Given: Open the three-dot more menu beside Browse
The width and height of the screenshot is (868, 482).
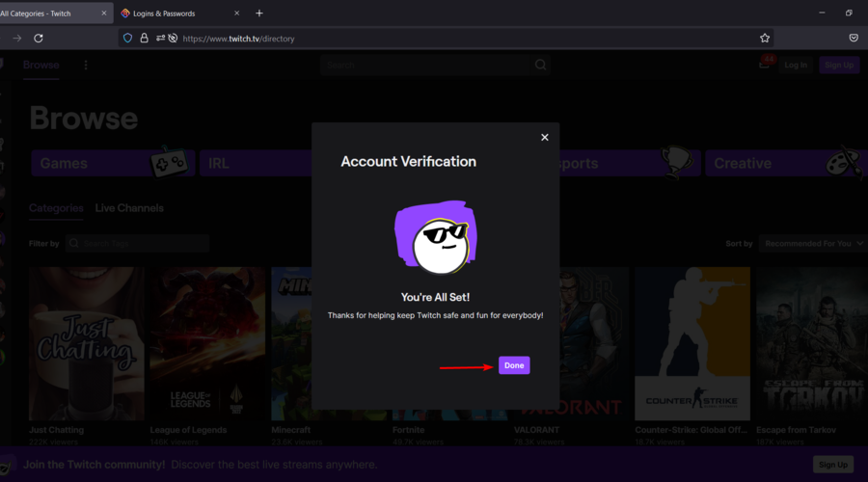Looking at the screenshot, I should coord(86,66).
